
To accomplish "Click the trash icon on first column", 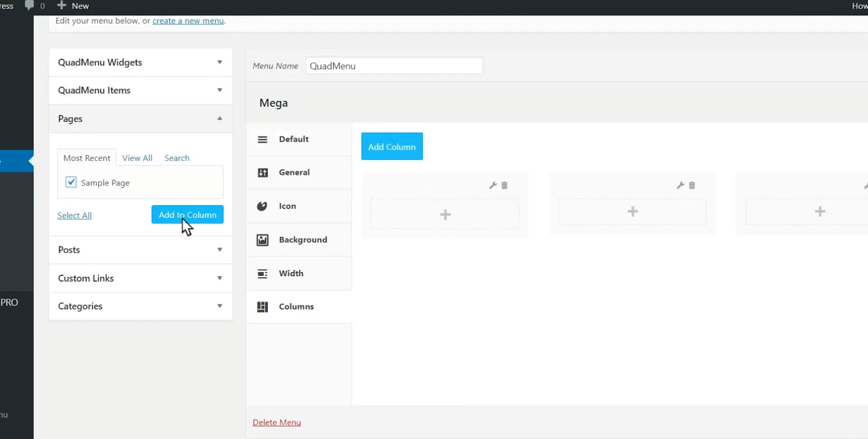I will [x=505, y=185].
